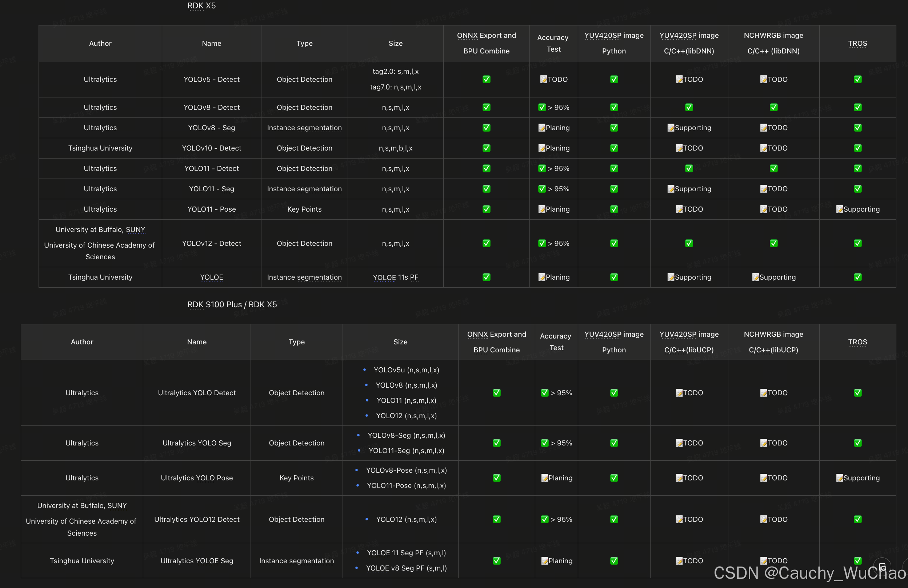This screenshot has width=908, height=588.
Task: Click the YOLOv5 Detect ONNX Export green checkmark
Action: tap(487, 79)
